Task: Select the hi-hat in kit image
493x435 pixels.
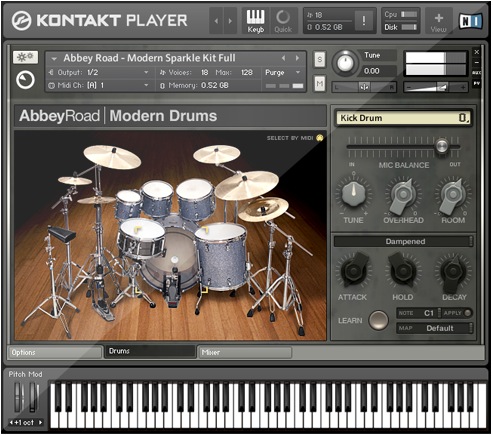Action: point(97,200)
